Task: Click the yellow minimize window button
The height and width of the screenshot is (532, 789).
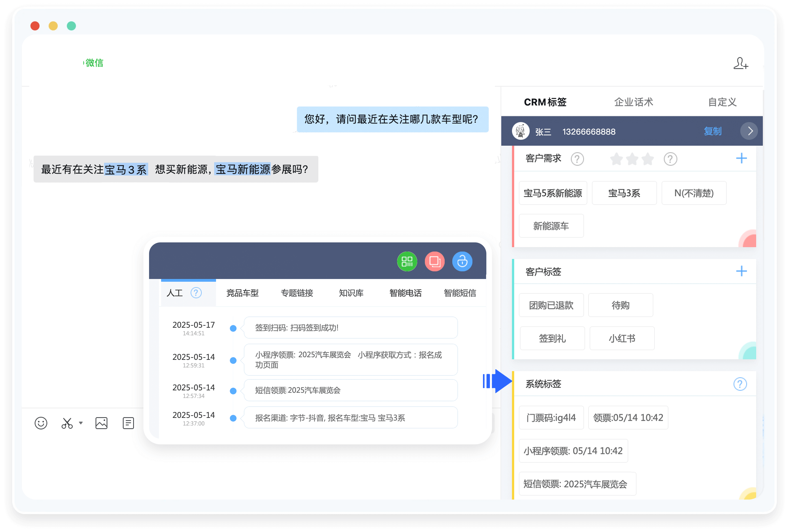Action: (x=53, y=26)
